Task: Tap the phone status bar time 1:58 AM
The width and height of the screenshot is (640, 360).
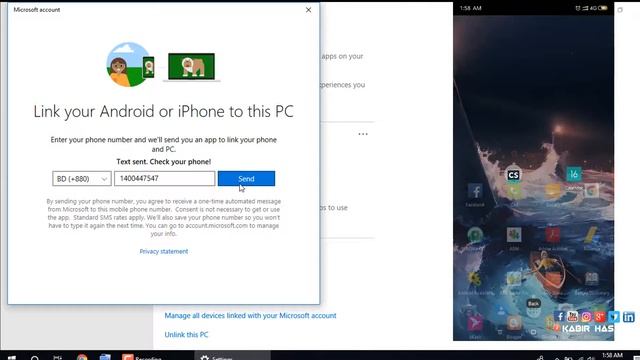Action: [471, 8]
